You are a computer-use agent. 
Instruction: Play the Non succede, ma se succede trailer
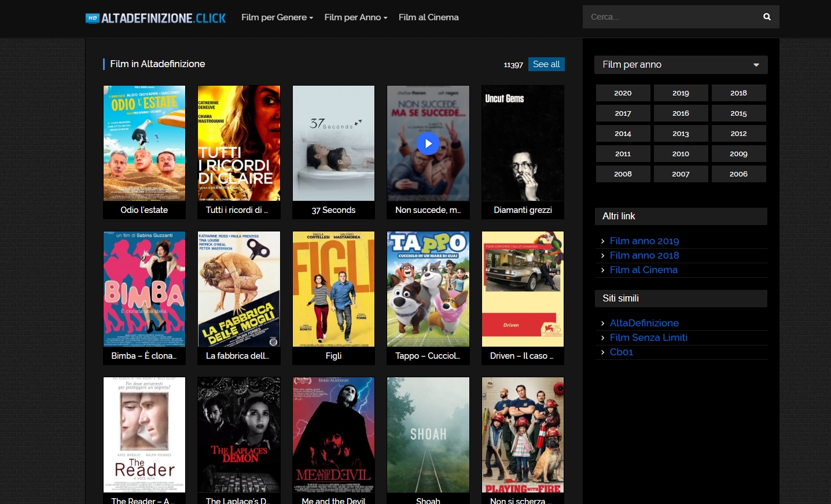pyautogui.click(x=428, y=144)
